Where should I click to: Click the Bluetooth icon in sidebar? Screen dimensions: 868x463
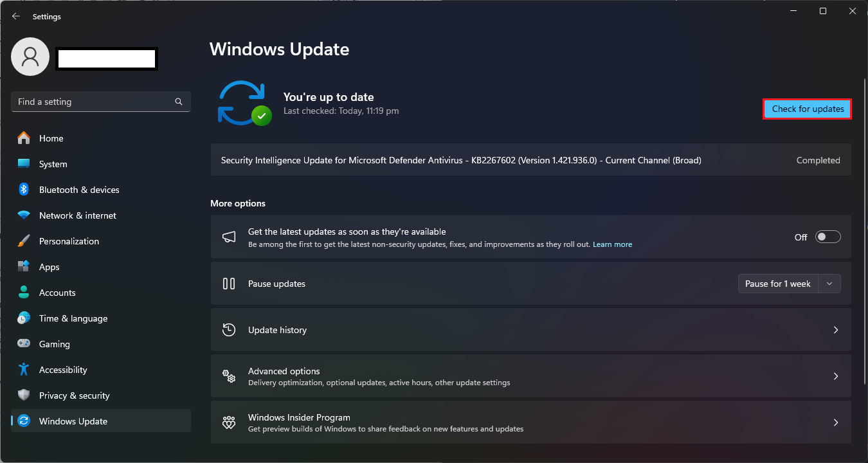coord(24,190)
